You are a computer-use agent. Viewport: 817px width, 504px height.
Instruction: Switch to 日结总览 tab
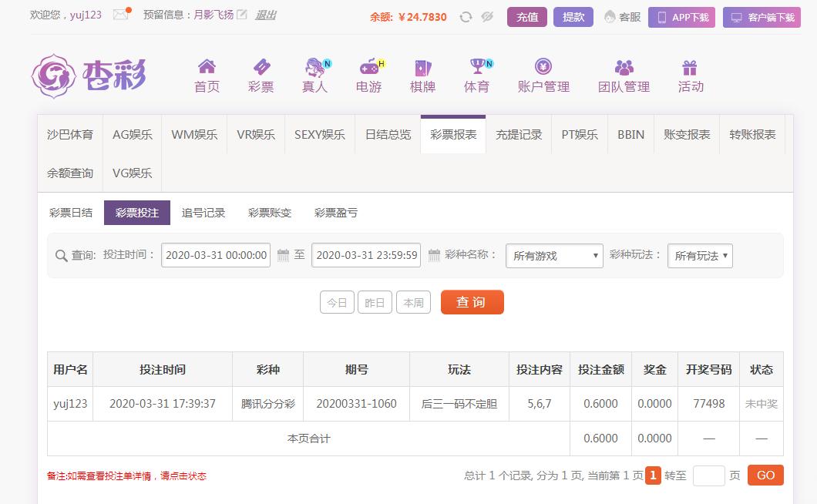[x=388, y=134]
